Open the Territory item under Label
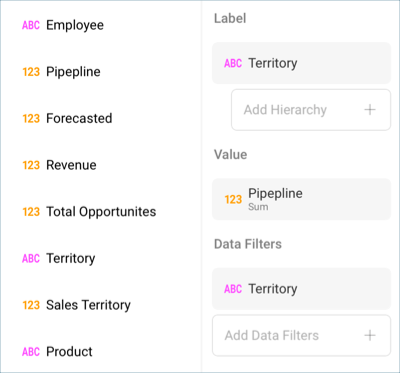400x373 pixels. [x=301, y=63]
